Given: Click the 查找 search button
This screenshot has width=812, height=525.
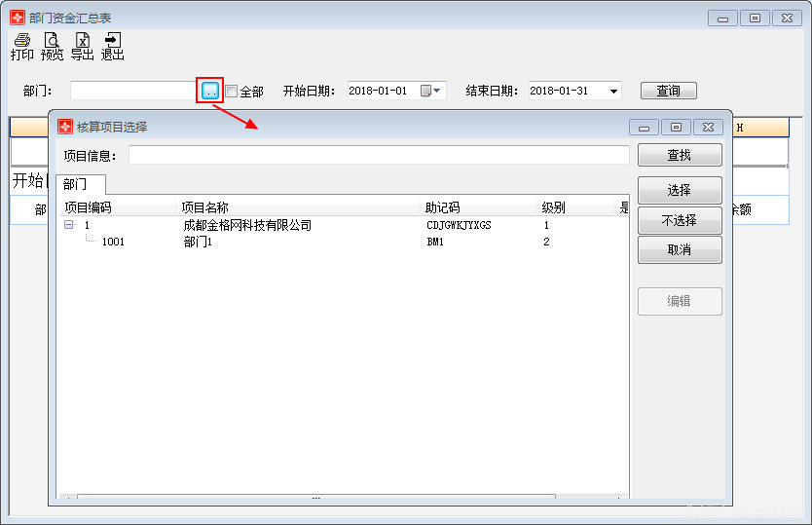Looking at the screenshot, I should [680, 155].
